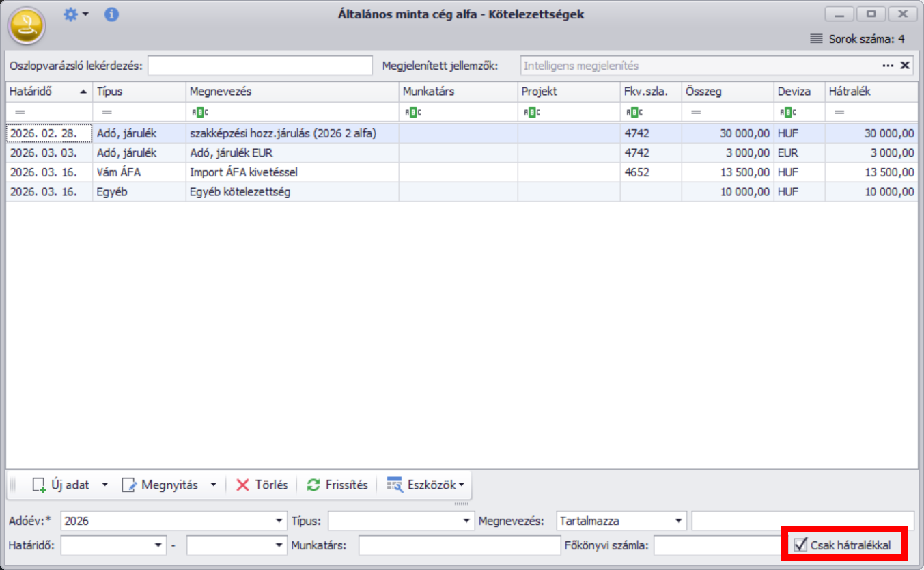Image resolution: width=924 pixels, height=570 pixels.
Task: Click the blue info icon
Action: click(111, 14)
